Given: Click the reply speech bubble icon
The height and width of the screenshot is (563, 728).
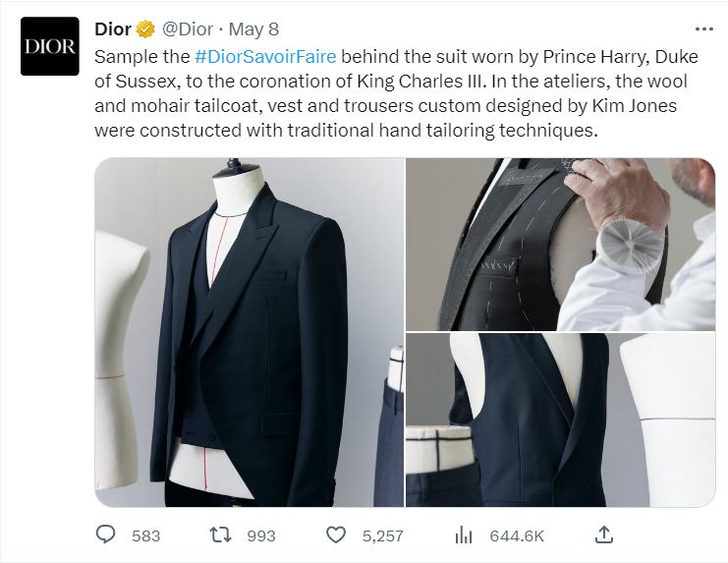Looking at the screenshot, I should coord(106,535).
